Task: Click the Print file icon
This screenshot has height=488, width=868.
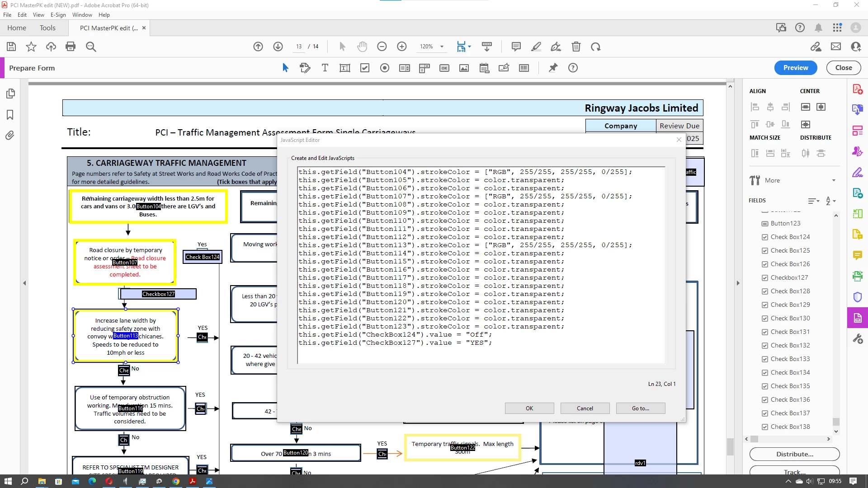Action: pos(71,47)
